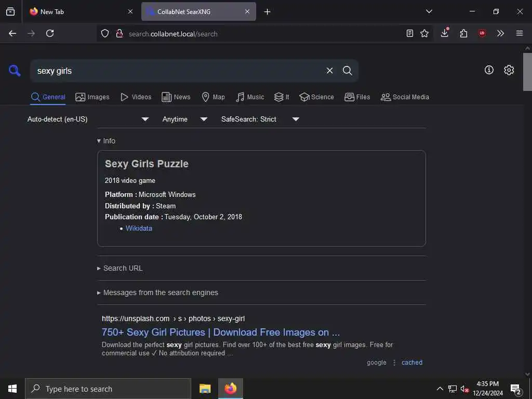This screenshot has width=532, height=399.
Task: Open the Anytime time range dropdown
Action: pos(184,119)
